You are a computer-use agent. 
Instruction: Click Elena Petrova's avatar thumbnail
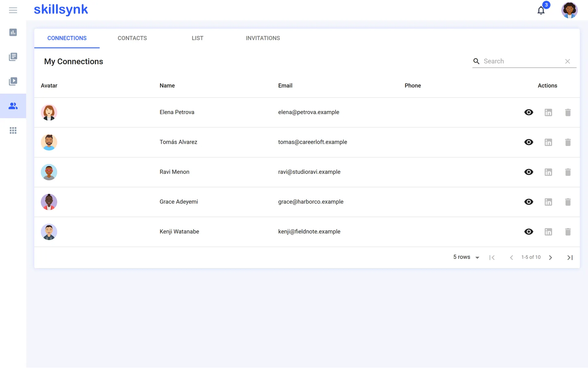[49, 112]
